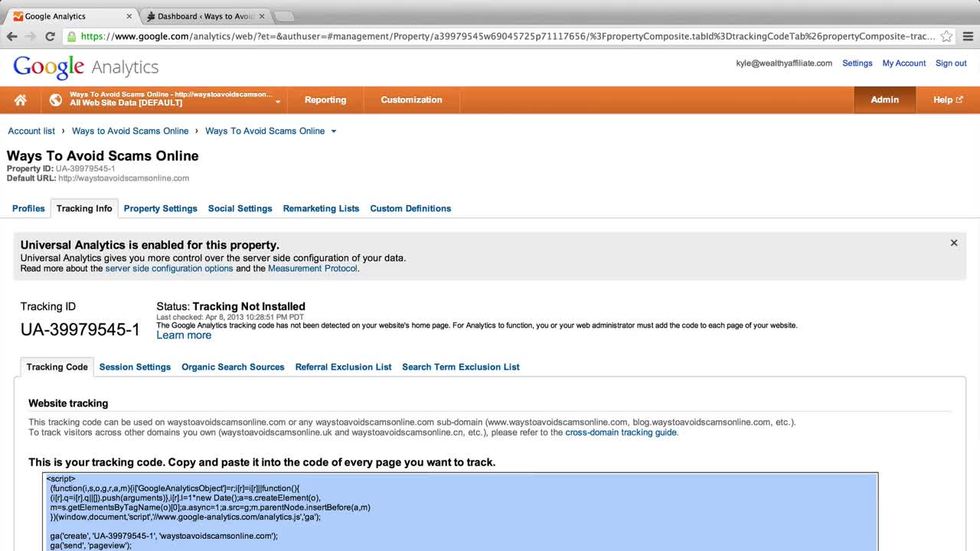Click the Sign out link
Screen dimensions: 980x551
pos(951,64)
